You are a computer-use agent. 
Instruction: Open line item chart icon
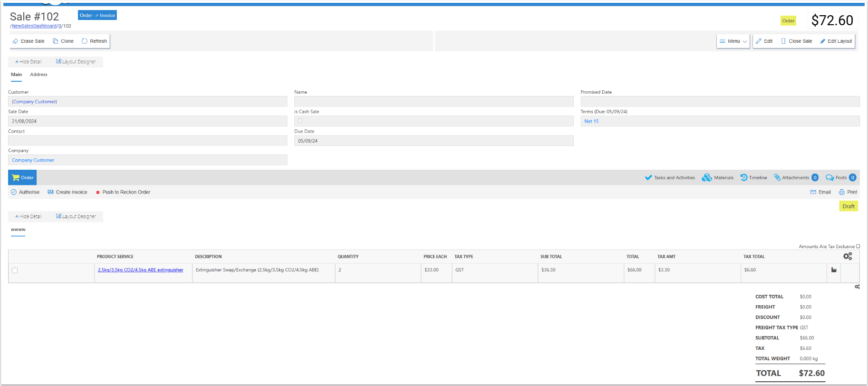(834, 270)
